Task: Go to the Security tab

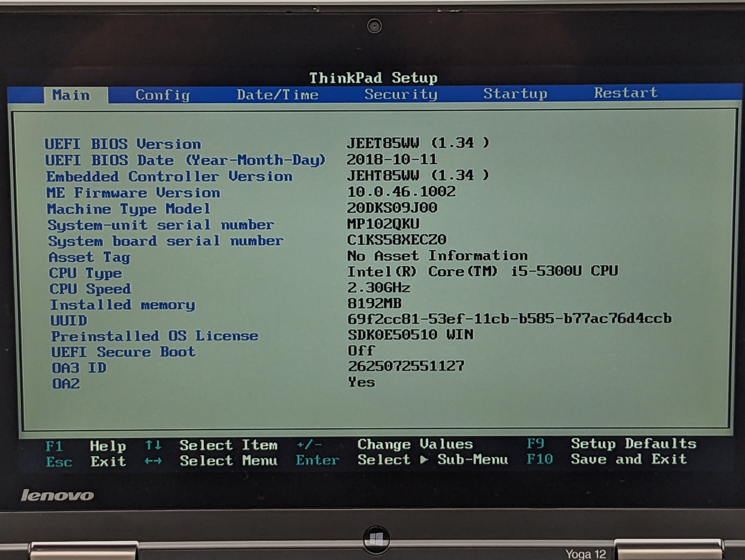Action: pyautogui.click(x=401, y=94)
